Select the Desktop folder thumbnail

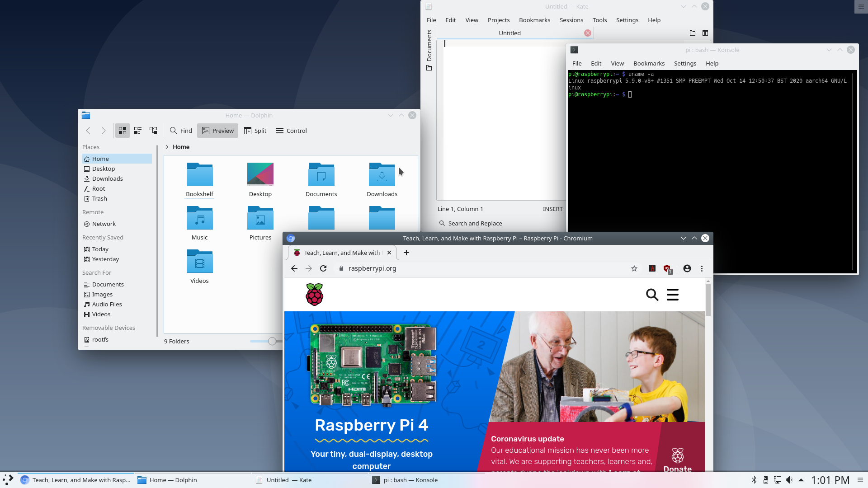click(x=260, y=174)
